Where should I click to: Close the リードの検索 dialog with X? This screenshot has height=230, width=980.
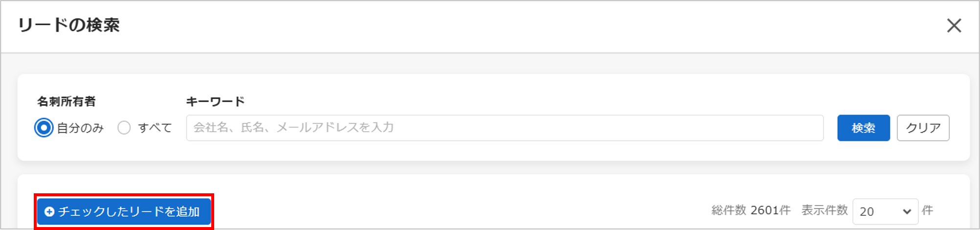[954, 25]
